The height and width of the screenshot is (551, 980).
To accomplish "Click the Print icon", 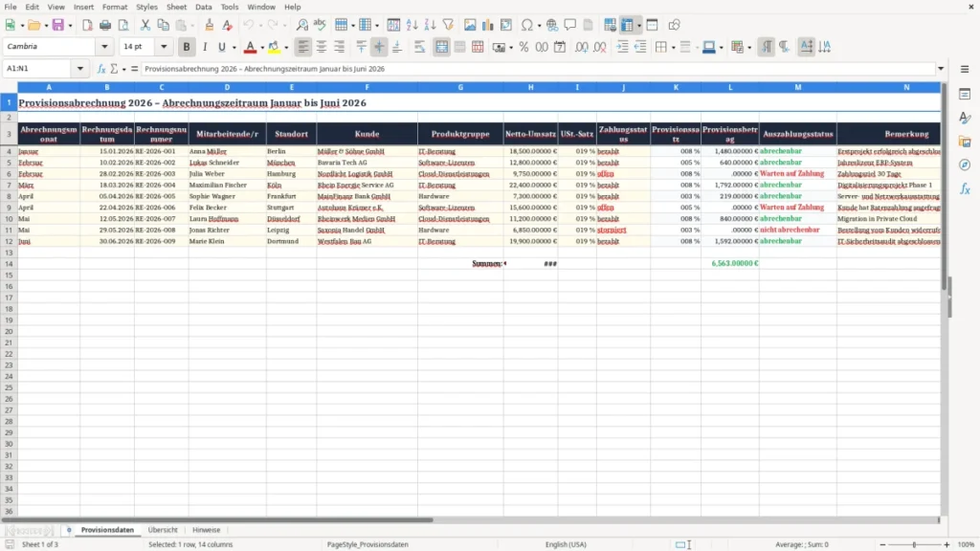I will [105, 25].
